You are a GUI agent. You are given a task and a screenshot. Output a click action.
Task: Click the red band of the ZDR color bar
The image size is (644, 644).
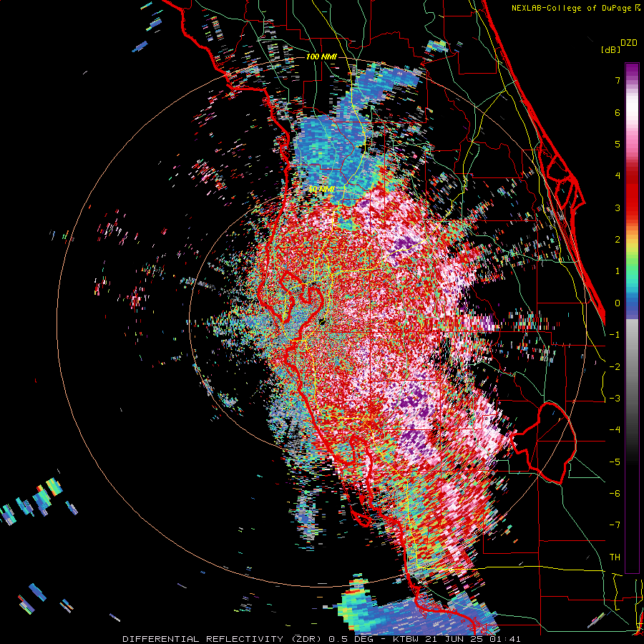coord(632,193)
